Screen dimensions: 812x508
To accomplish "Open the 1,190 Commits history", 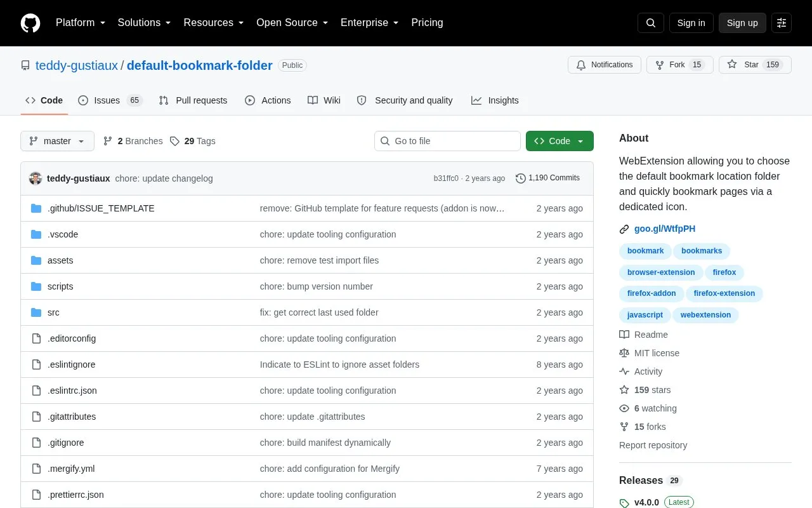I will [x=548, y=178].
